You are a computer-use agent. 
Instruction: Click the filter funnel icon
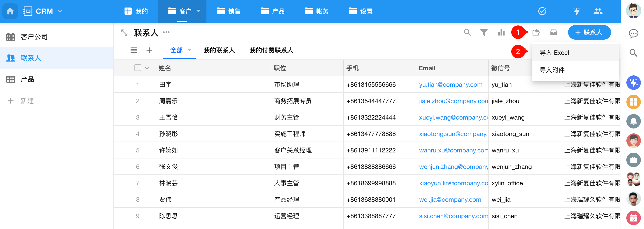pos(484,32)
